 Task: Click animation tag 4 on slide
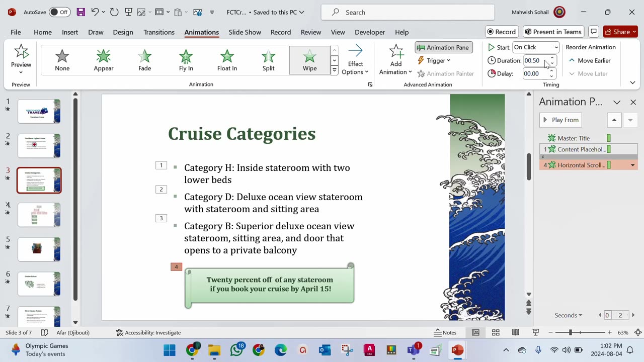coord(176,266)
